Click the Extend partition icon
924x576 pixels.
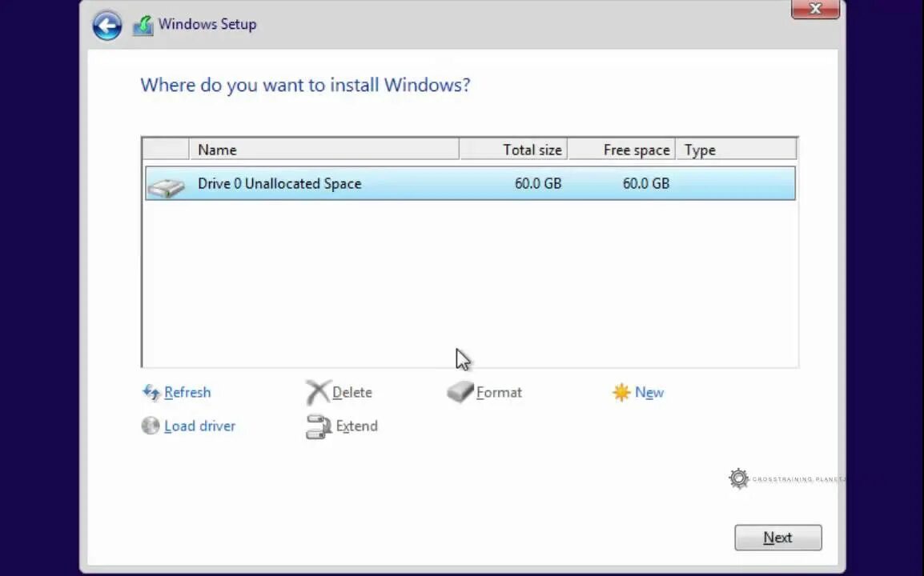319,427
